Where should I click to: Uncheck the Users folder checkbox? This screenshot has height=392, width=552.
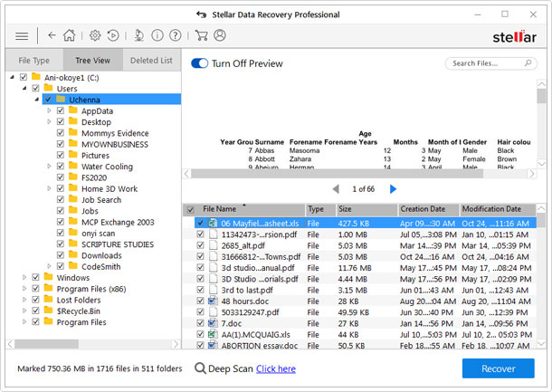pos(35,88)
